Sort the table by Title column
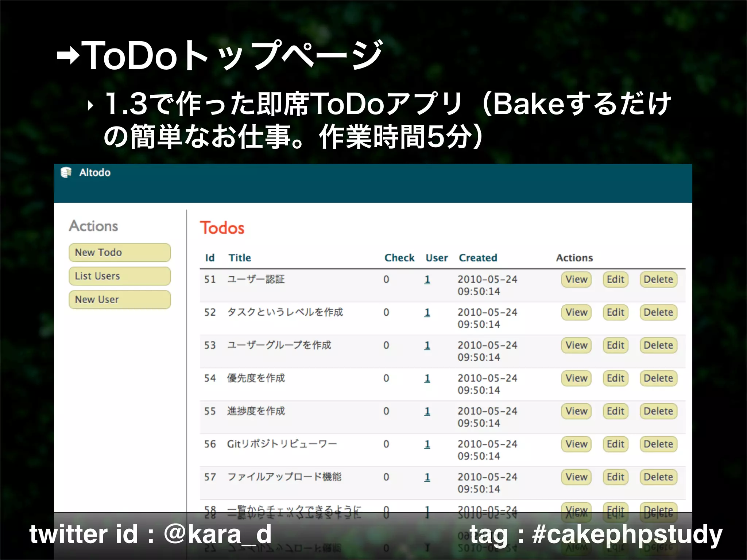 click(240, 258)
